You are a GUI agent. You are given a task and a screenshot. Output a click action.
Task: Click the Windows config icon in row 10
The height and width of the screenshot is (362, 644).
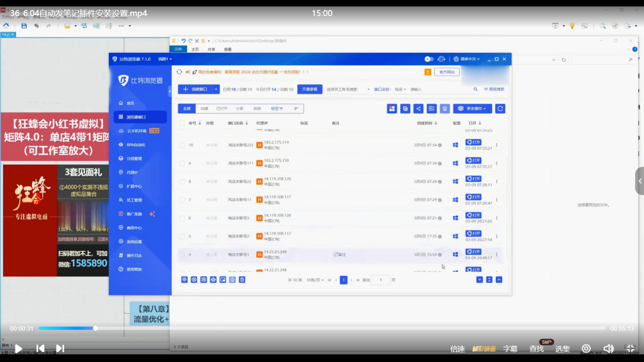pos(456,145)
